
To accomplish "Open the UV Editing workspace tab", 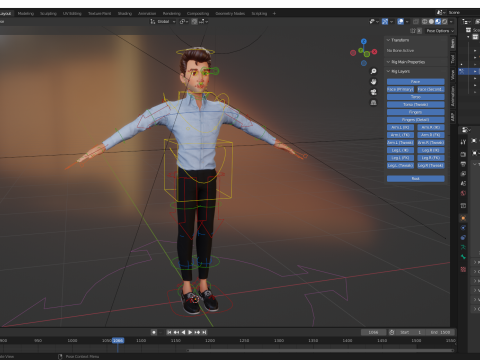I will pos(72,13).
